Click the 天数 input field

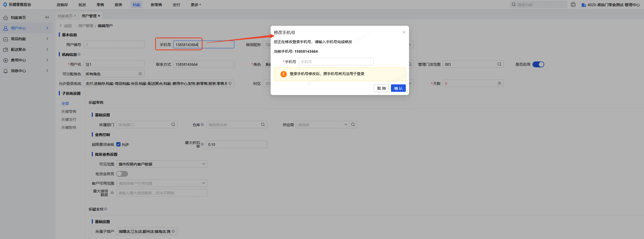pos(473,83)
